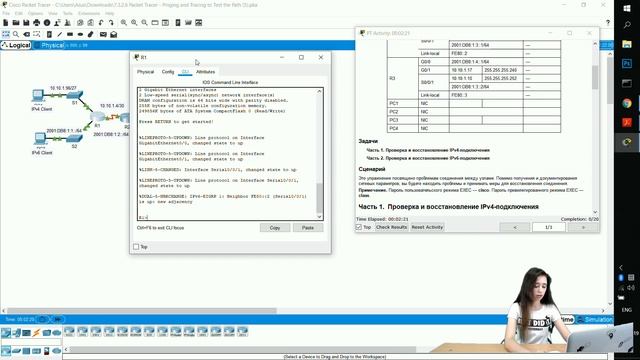640x360 pixels.
Task: Select the Routers subcategory icon
Action: (x=6, y=351)
